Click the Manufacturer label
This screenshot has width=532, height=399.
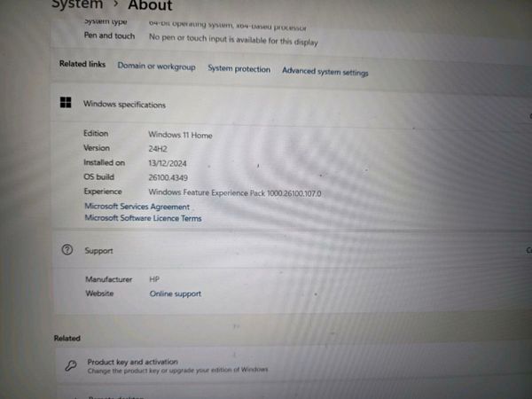(x=109, y=279)
